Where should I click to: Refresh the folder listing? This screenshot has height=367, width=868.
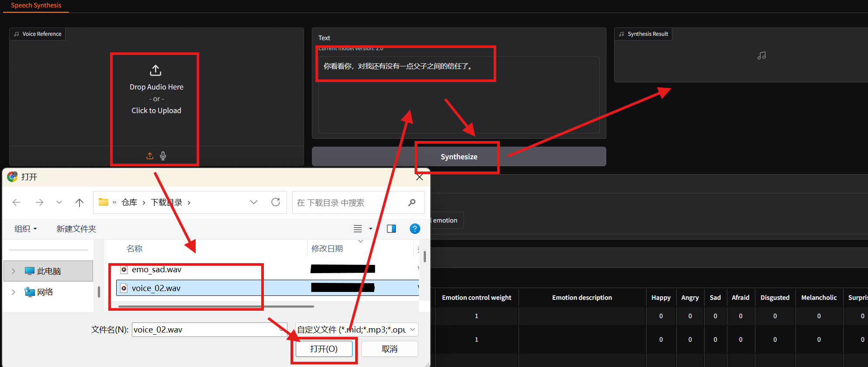coord(276,202)
